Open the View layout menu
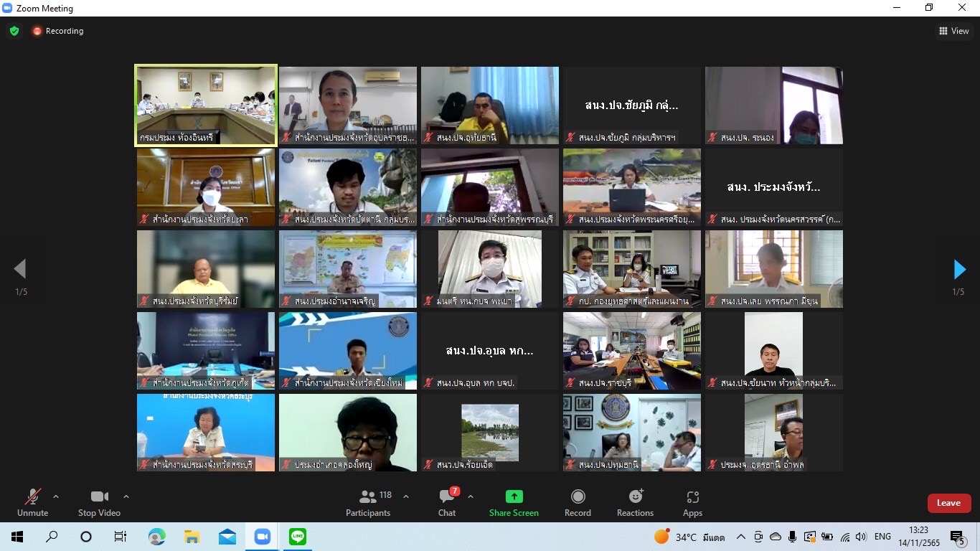The width and height of the screenshot is (980, 551). click(x=953, y=31)
